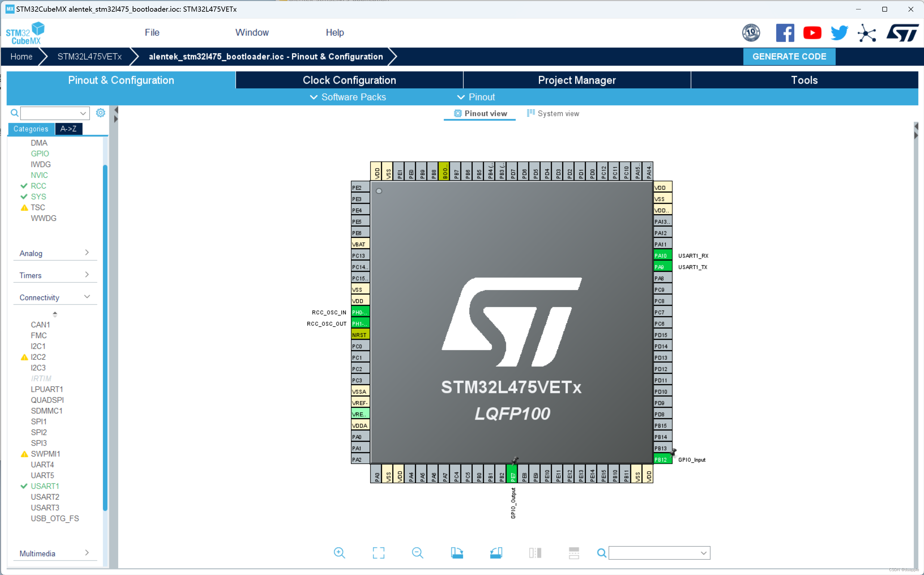Click the vertical flip view icon
Screen dimensions: 924x575
click(x=535, y=553)
